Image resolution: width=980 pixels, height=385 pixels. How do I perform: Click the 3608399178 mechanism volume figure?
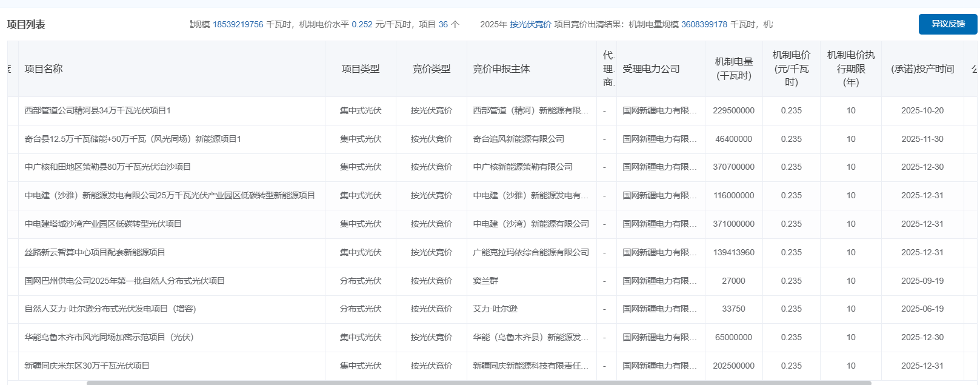[x=704, y=24]
